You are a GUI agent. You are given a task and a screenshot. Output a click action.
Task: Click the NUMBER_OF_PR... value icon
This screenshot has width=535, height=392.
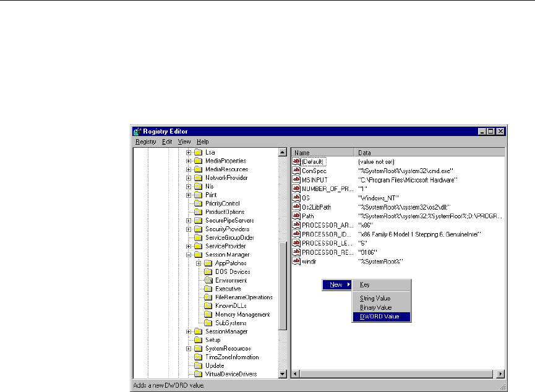pos(296,189)
